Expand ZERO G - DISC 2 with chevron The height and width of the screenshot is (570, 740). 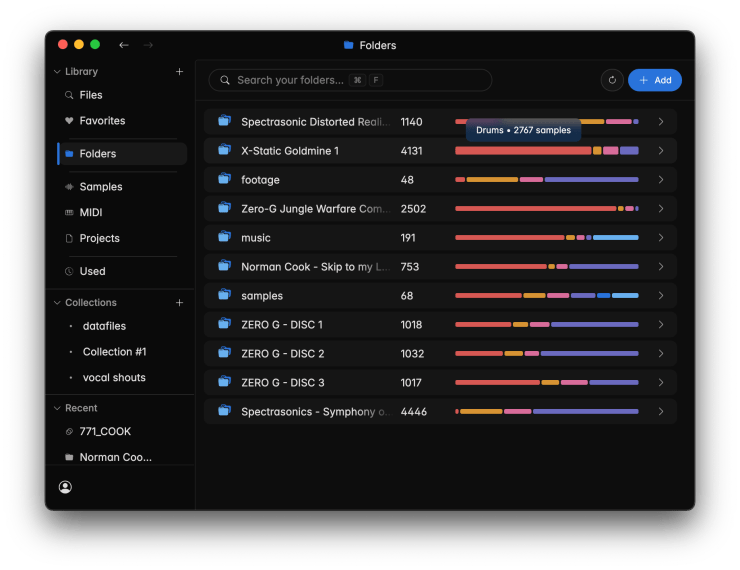(661, 354)
